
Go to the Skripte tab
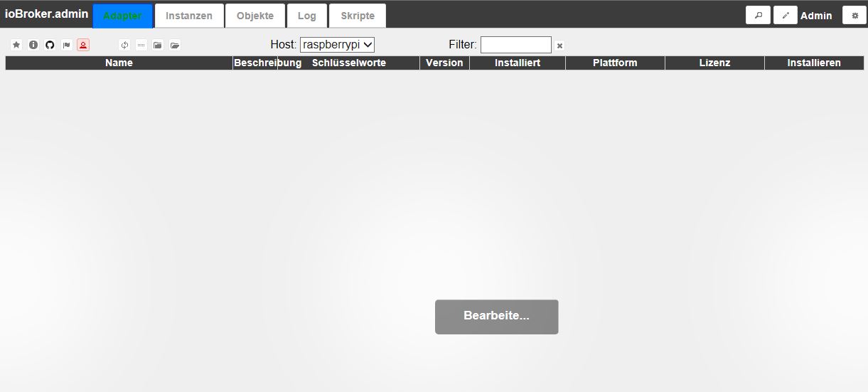pos(358,16)
